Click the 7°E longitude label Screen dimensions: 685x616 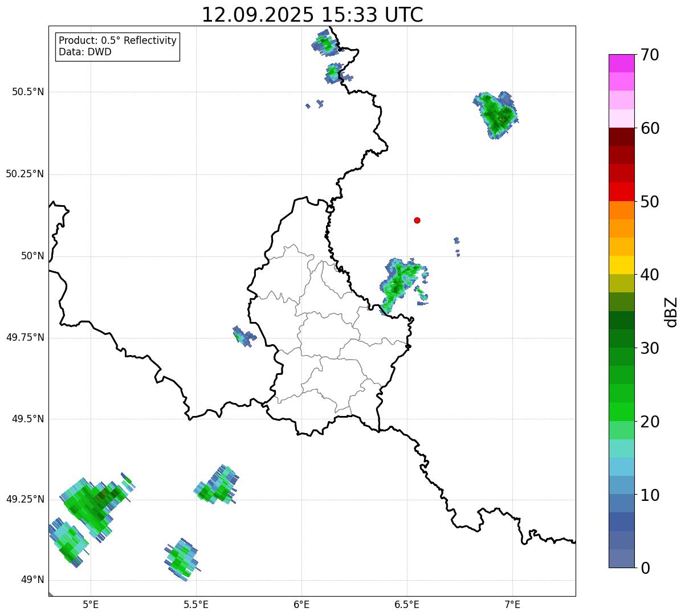pyautogui.click(x=513, y=604)
